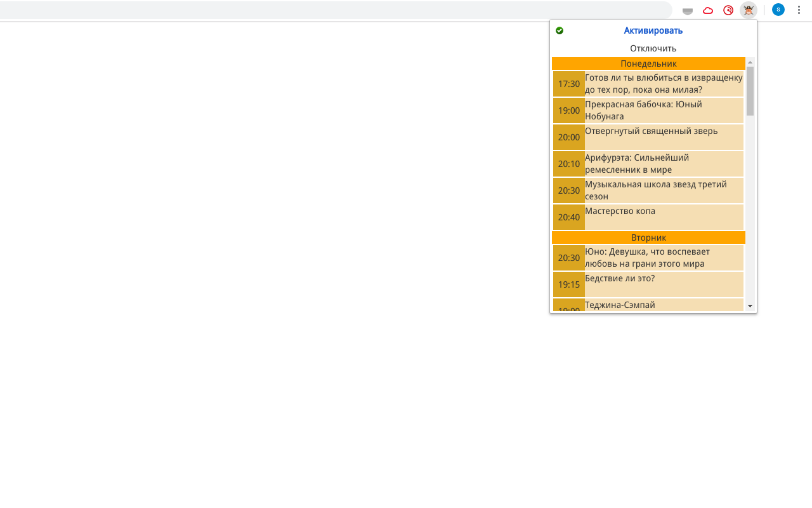The width and height of the screenshot is (812, 508).
Task: Click 20:30 beside the Юно title
Action: [569, 258]
